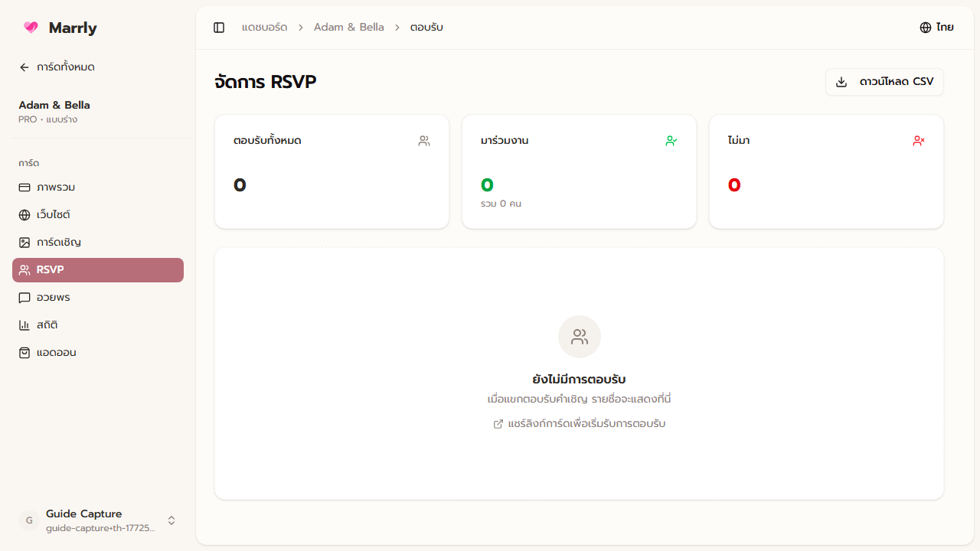Click the attendee icon on ตอบรับทั้งหมด card
The width and height of the screenshot is (980, 551).
(423, 141)
